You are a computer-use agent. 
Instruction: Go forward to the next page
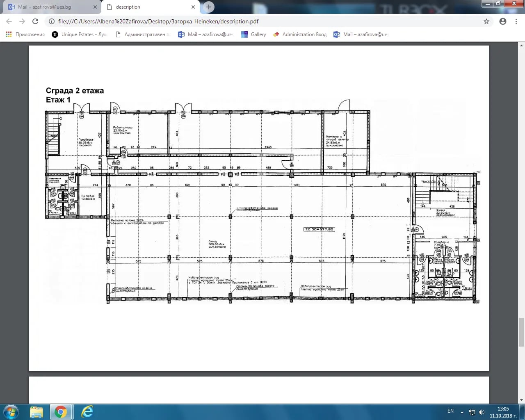tap(22, 21)
